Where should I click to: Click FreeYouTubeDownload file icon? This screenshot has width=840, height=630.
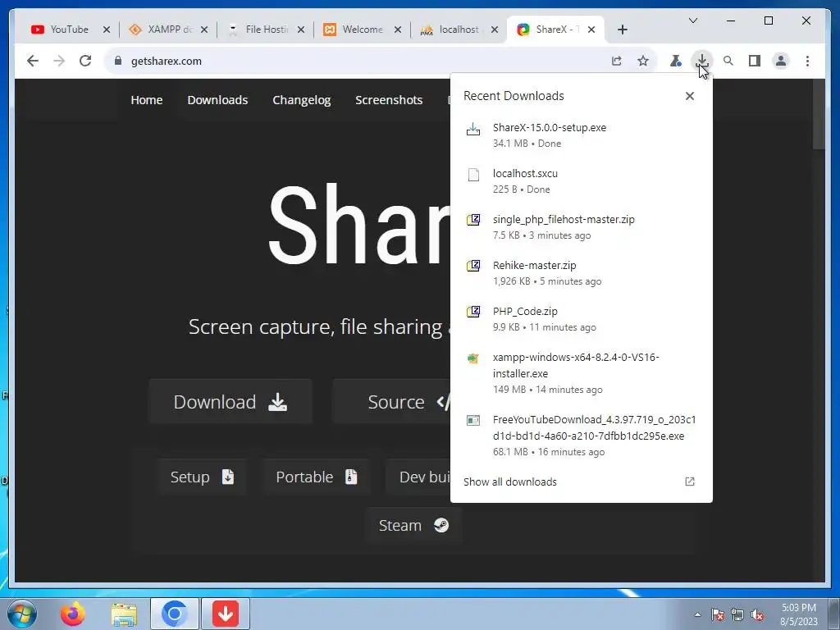click(473, 421)
